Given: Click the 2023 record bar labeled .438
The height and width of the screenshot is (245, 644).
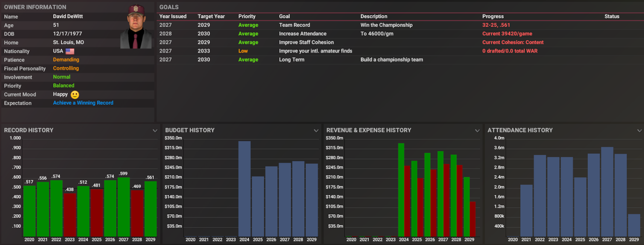Looking at the screenshot, I should click(70, 214).
